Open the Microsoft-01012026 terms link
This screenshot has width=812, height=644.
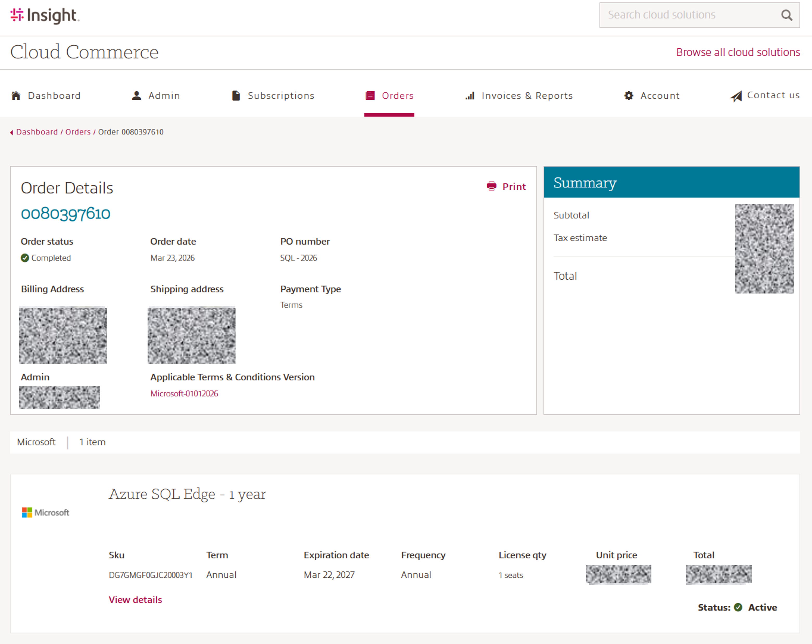coord(184,393)
